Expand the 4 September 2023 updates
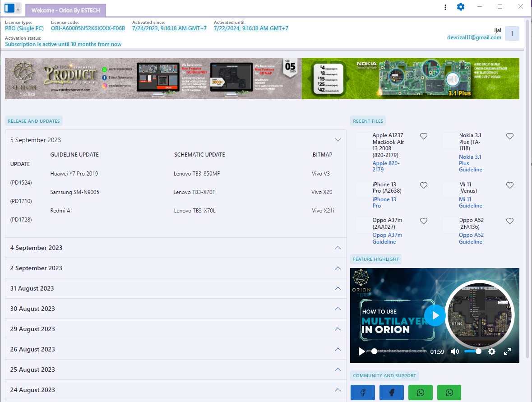This screenshot has width=532, height=402. coord(338,248)
